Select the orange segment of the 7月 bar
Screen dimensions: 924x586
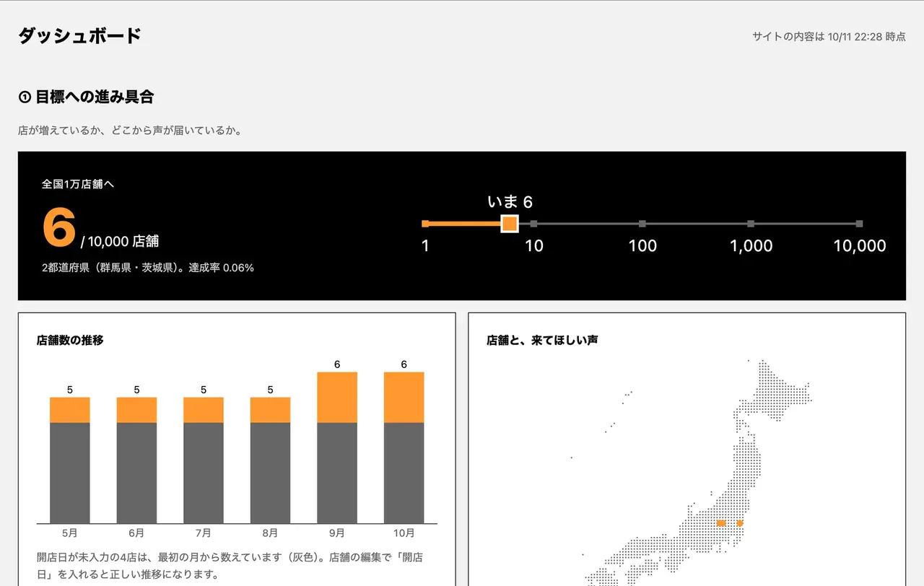pos(204,410)
